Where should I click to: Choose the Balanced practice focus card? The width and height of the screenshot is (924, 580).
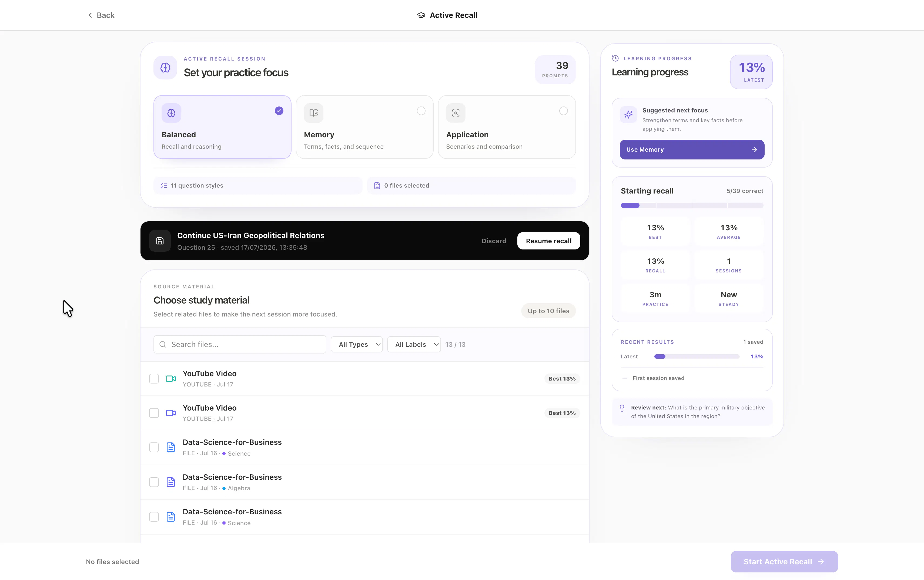[x=222, y=127]
